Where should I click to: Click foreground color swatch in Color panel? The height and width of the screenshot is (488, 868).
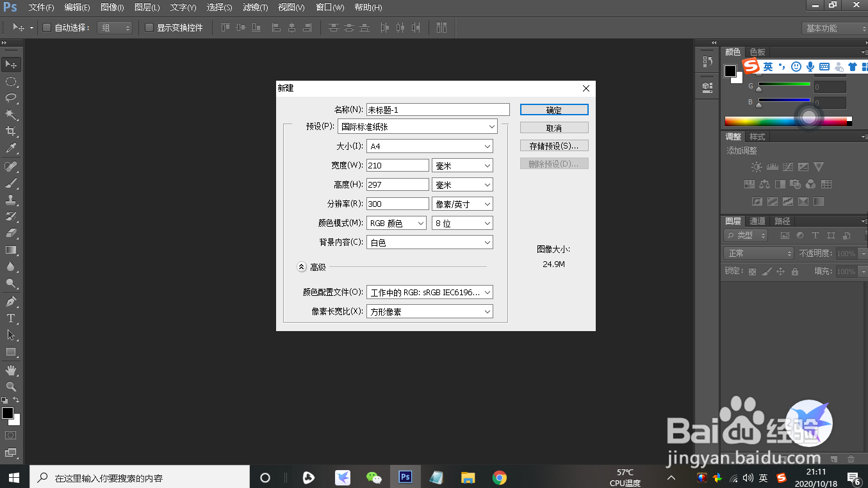[x=730, y=70]
